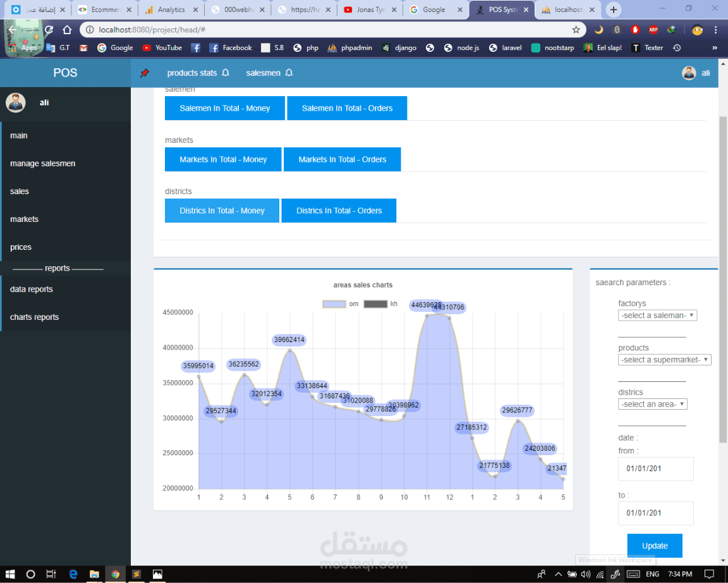Open the sales sidebar item

pos(66,192)
